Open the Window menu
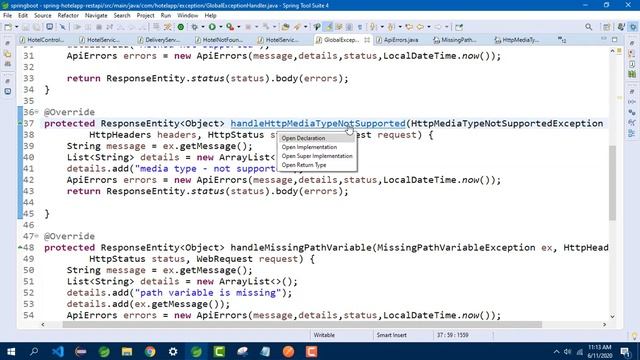This screenshot has width=640, height=360. 187,16
